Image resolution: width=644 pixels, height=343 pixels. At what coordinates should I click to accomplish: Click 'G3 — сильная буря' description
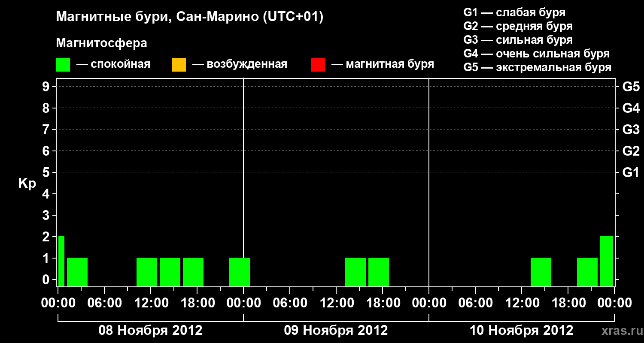click(518, 40)
